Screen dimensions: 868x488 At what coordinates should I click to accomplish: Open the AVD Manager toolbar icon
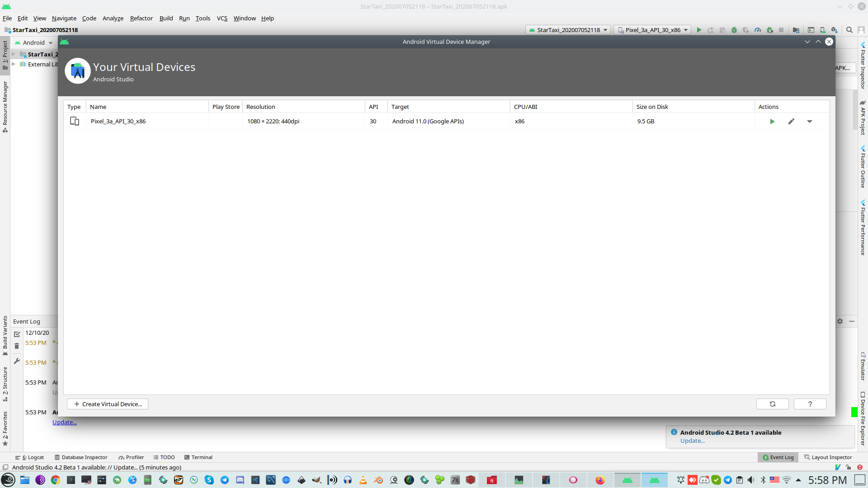coord(823,30)
